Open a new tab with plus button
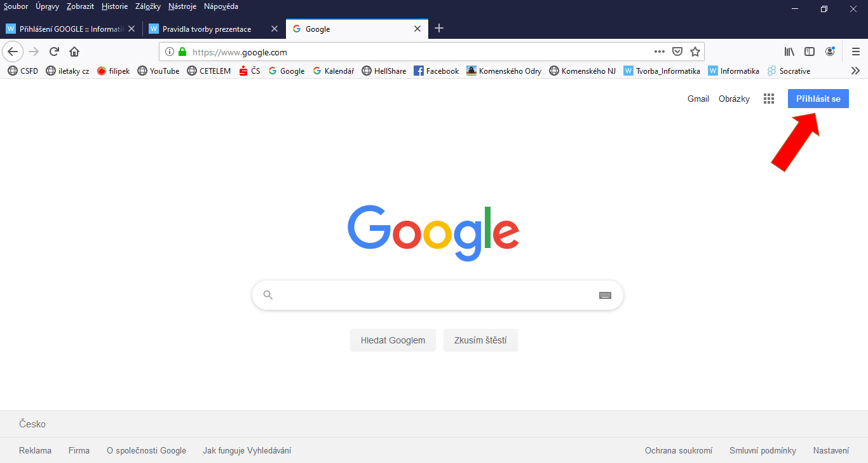Image resolution: width=868 pixels, height=463 pixels. coord(439,29)
